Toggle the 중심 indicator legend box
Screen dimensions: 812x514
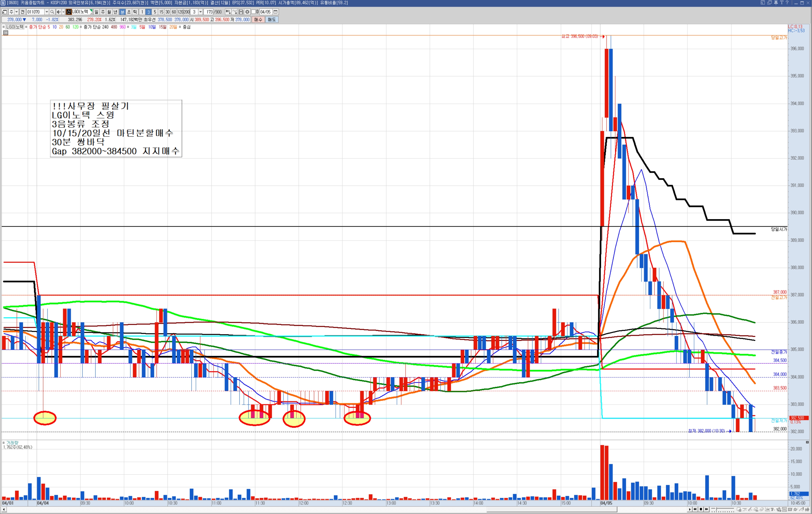tap(180, 27)
